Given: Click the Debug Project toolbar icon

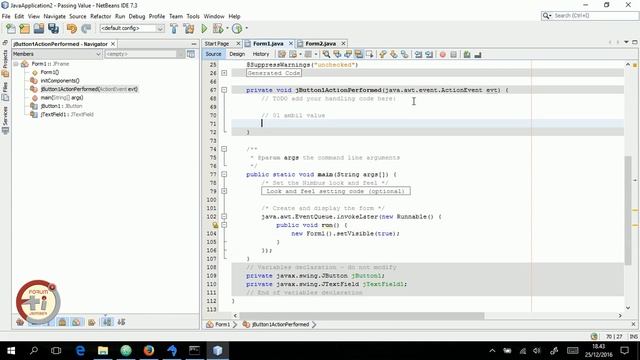Looking at the screenshot, I should click(218, 28).
